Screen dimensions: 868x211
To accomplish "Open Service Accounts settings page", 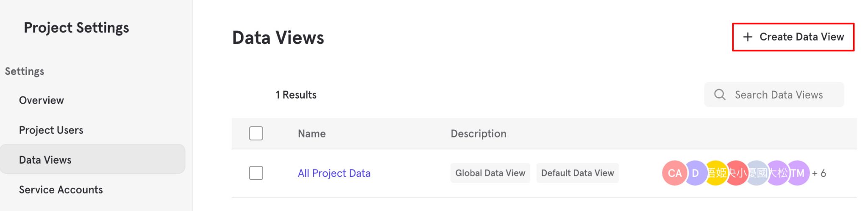I will point(61,190).
